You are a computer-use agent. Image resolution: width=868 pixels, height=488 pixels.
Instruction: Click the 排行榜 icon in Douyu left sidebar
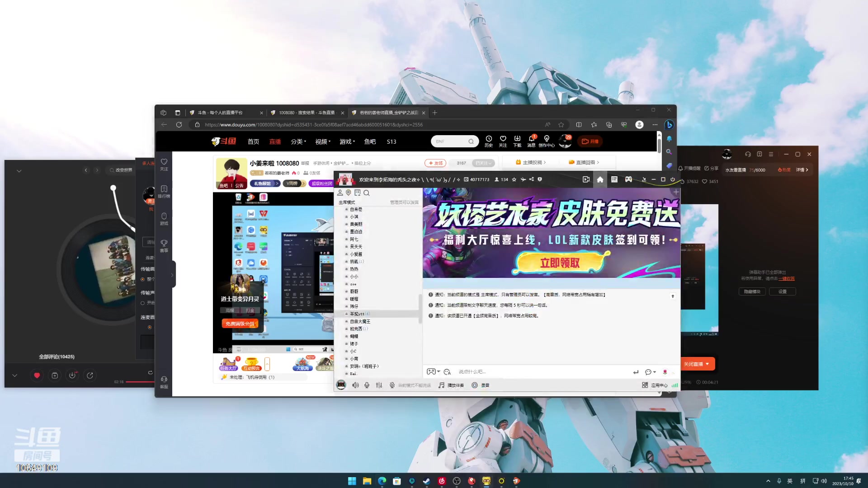[164, 192]
